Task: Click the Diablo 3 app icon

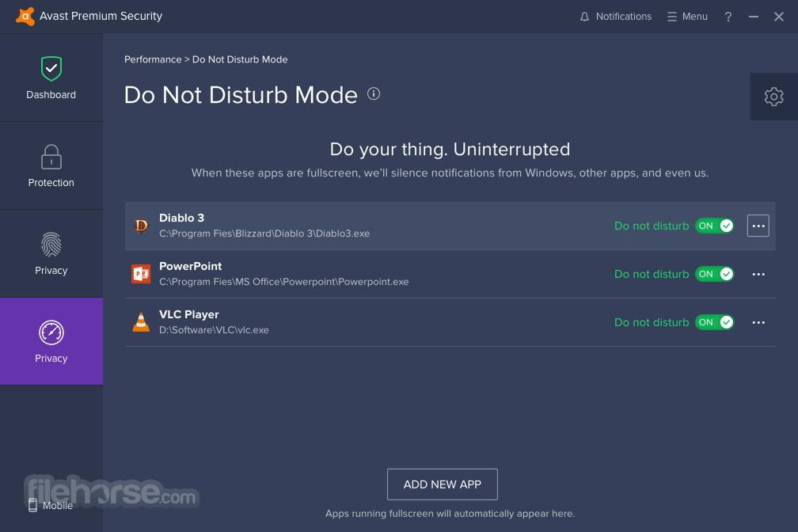Action: [x=141, y=226]
